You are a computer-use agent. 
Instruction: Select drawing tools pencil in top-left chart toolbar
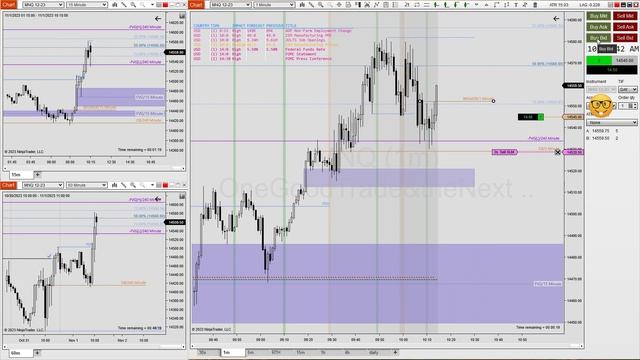point(124,4)
